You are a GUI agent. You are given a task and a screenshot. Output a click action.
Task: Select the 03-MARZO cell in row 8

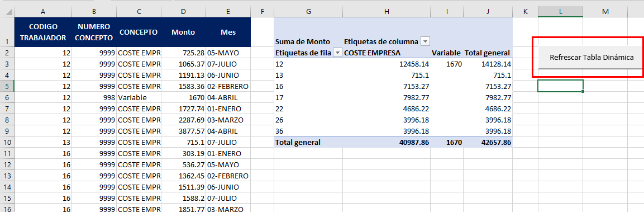pos(228,120)
